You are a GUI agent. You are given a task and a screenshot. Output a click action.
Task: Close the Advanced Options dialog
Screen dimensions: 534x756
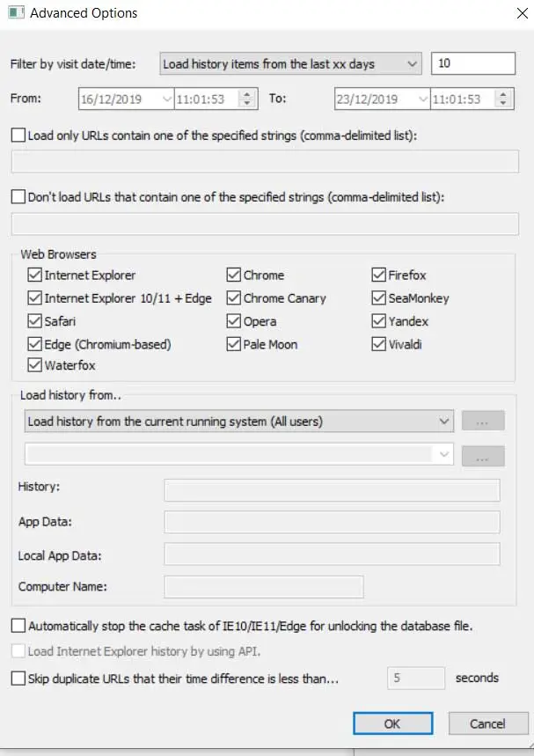[x=515, y=13]
